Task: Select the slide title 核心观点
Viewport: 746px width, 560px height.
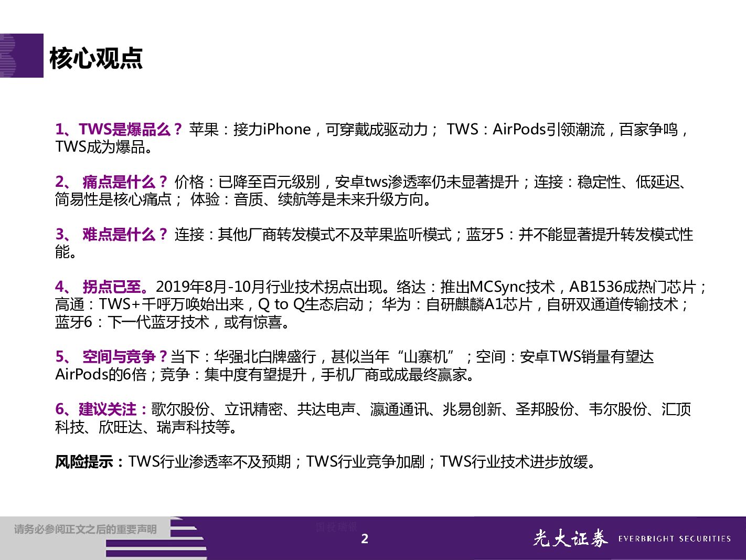Action: coord(96,58)
